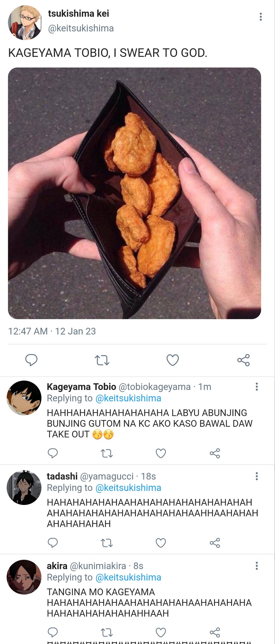The image size is (275, 644).
Task: Open more options on tadashi's reply
Action: point(257,476)
